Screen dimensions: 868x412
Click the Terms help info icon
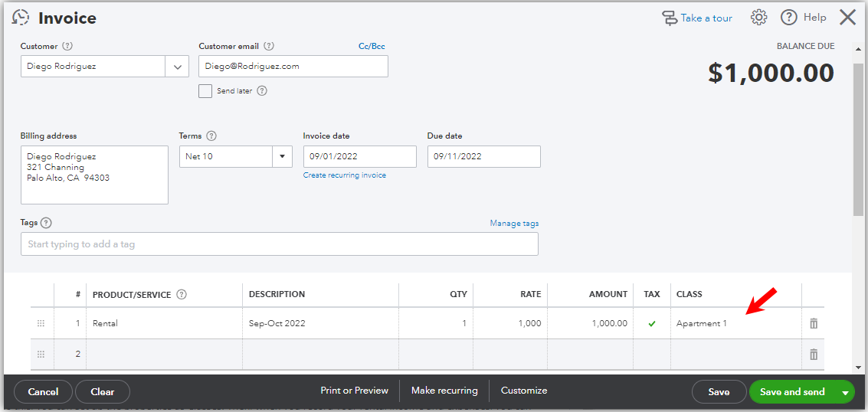211,136
